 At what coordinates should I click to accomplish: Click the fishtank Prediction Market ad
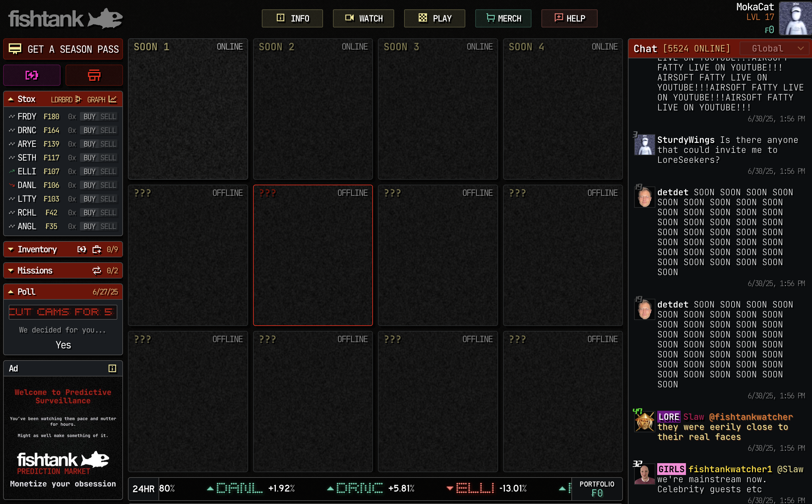click(x=63, y=438)
